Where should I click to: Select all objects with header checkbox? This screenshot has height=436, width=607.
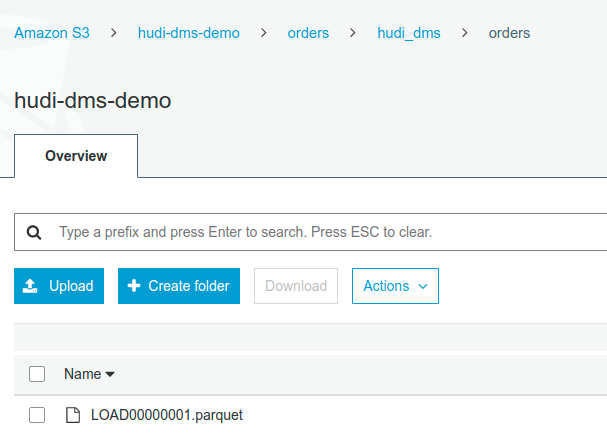click(x=37, y=374)
